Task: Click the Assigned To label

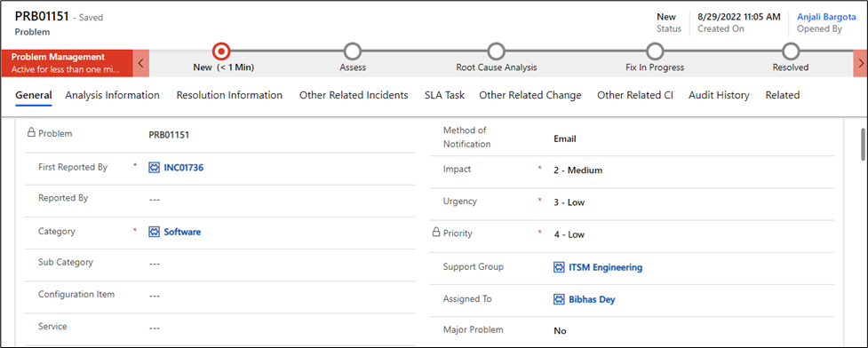Action: tap(467, 299)
